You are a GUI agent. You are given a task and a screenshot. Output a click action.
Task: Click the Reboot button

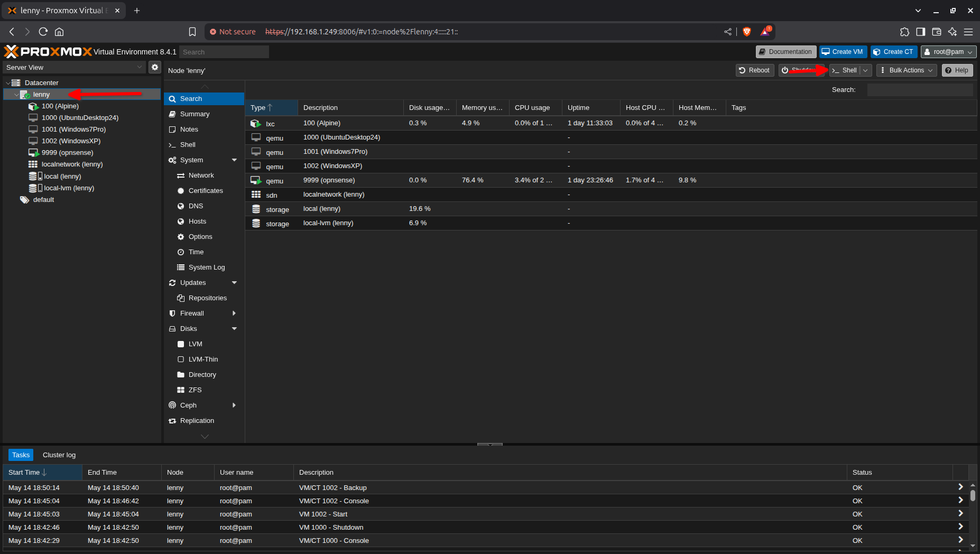point(755,70)
